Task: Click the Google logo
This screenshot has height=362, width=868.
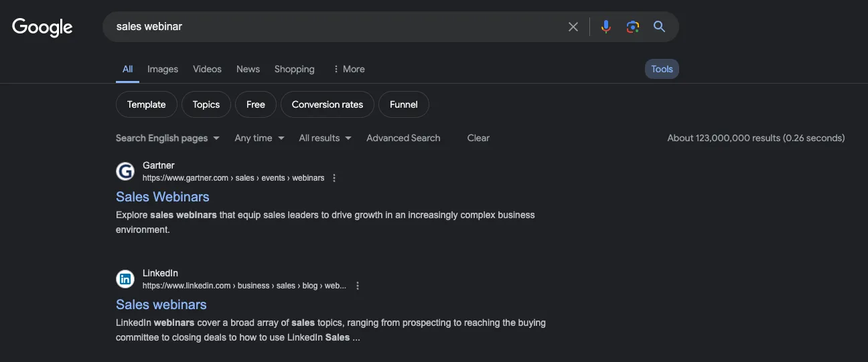Action: click(42, 27)
